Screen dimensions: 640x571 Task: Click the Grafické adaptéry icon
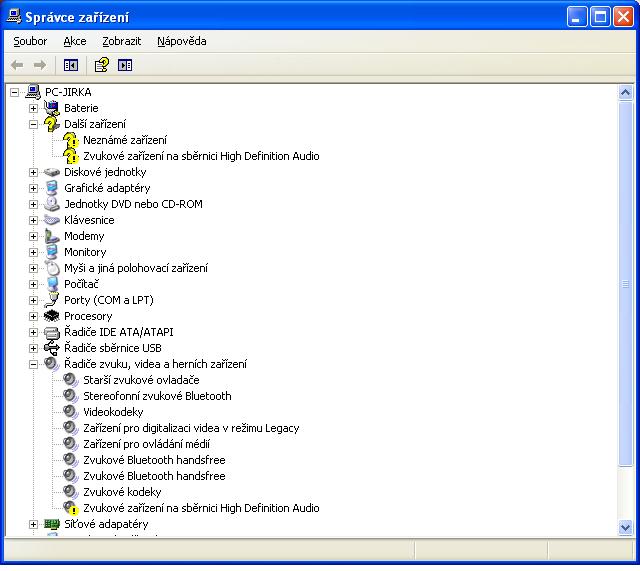[x=52, y=188]
